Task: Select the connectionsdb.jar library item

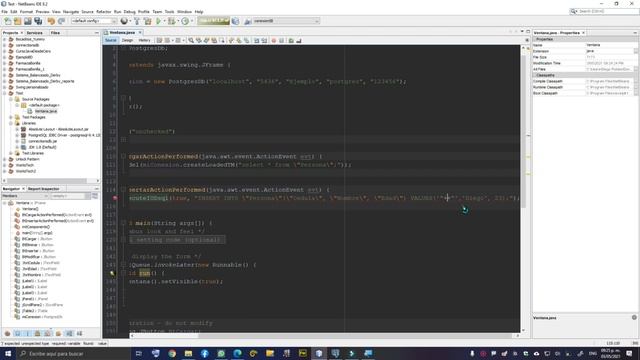Action: (x=42, y=141)
